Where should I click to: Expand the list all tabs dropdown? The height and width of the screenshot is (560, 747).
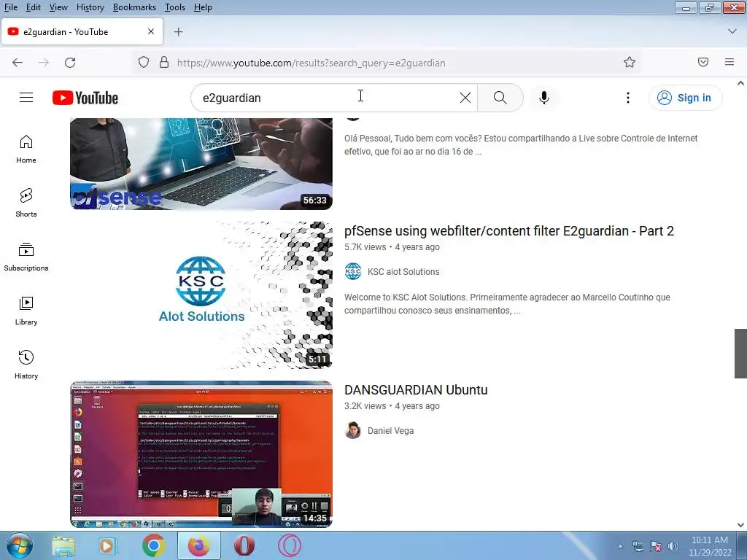(x=732, y=31)
